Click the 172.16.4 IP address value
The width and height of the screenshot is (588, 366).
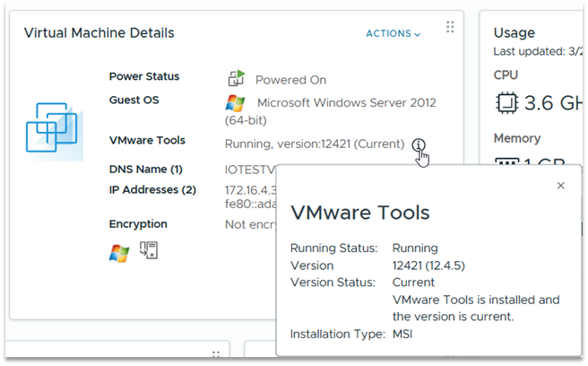(250, 190)
